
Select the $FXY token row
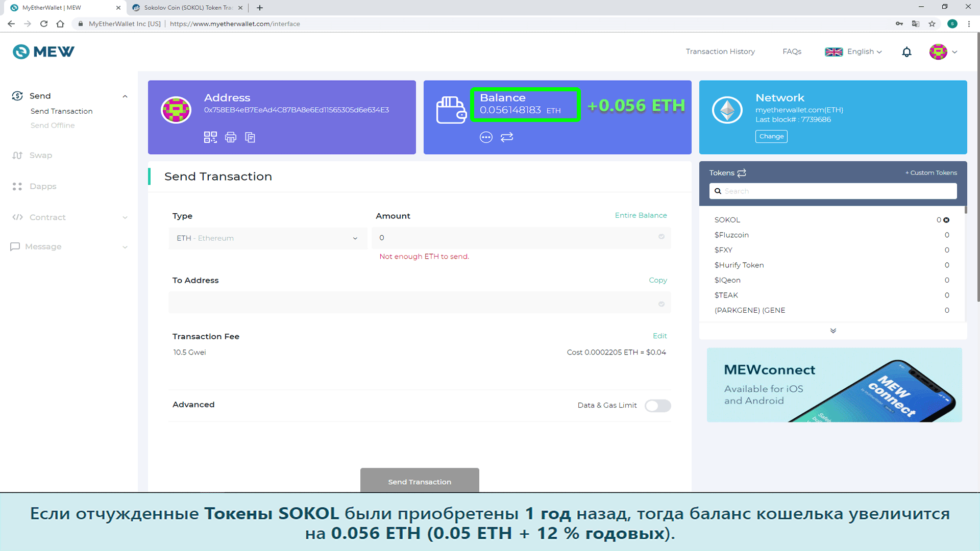(832, 250)
